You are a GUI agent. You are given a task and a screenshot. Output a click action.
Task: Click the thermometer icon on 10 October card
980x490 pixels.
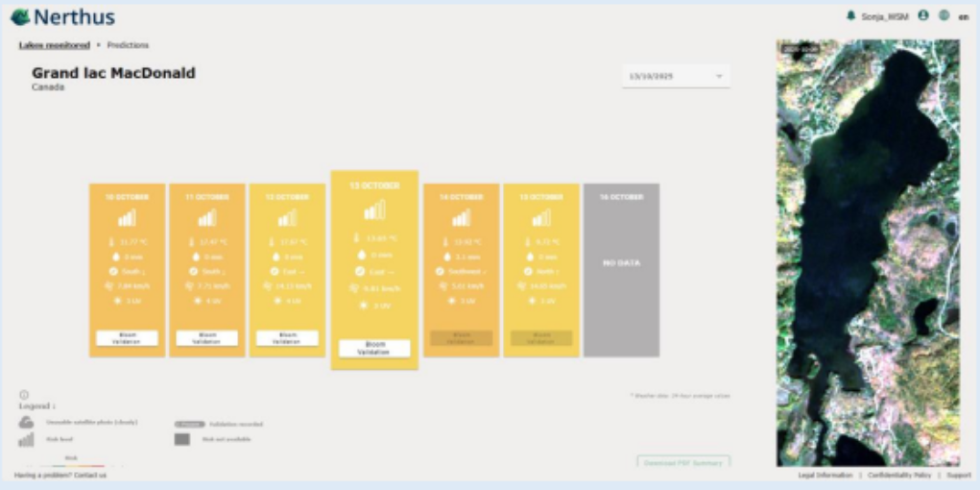click(112, 240)
